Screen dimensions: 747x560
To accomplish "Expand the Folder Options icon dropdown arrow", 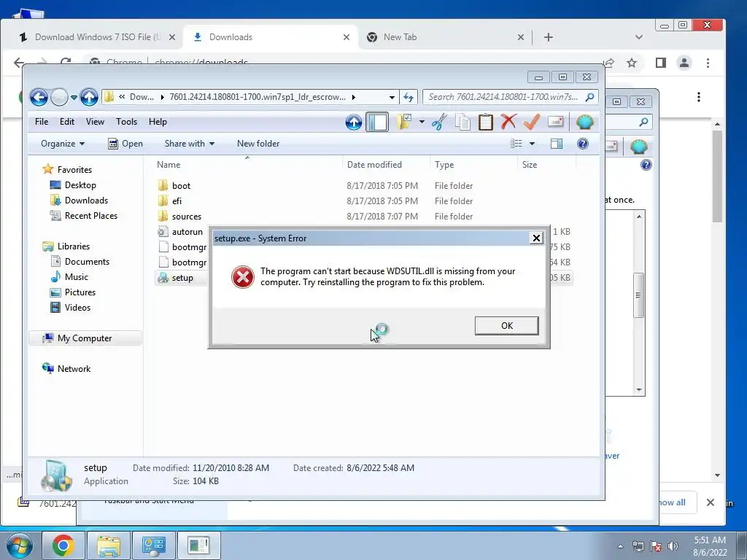I will pyautogui.click(x=422, y=122).
